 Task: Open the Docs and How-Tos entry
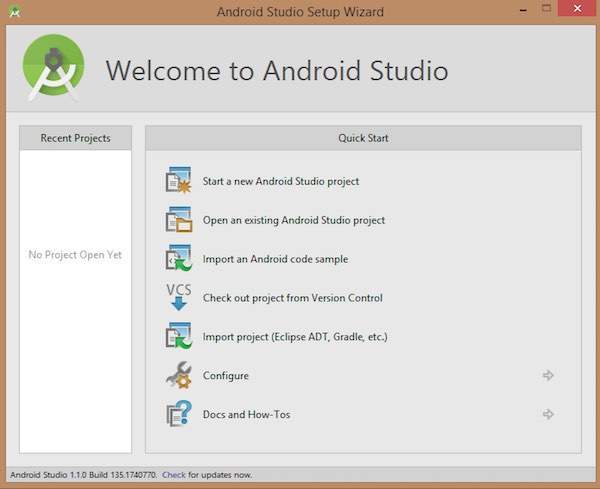click(x=246, y=414)
